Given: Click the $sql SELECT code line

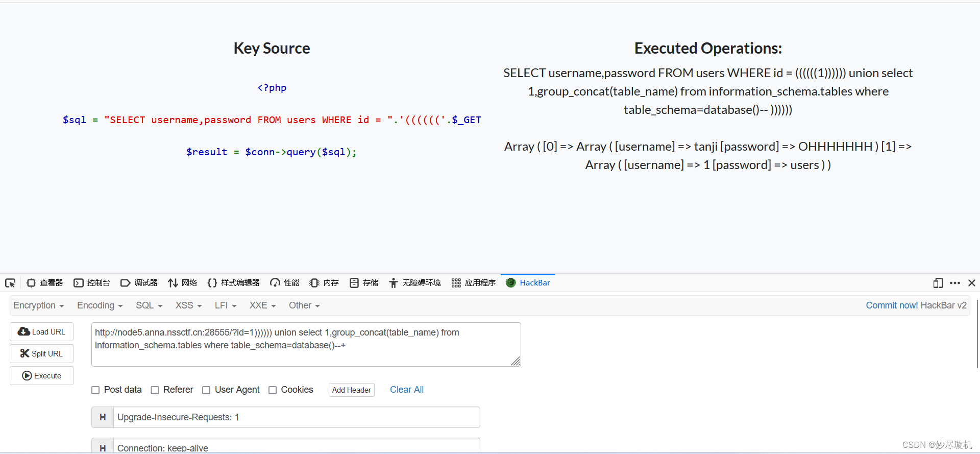Looking at the screenshot, I should pos(272,120).
